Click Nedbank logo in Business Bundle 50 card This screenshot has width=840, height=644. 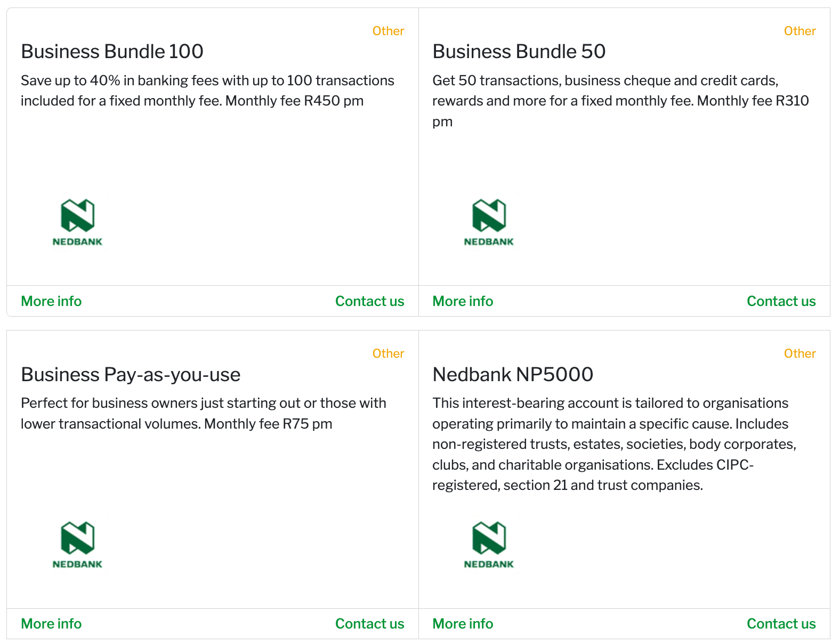click(x=489, y=222)
